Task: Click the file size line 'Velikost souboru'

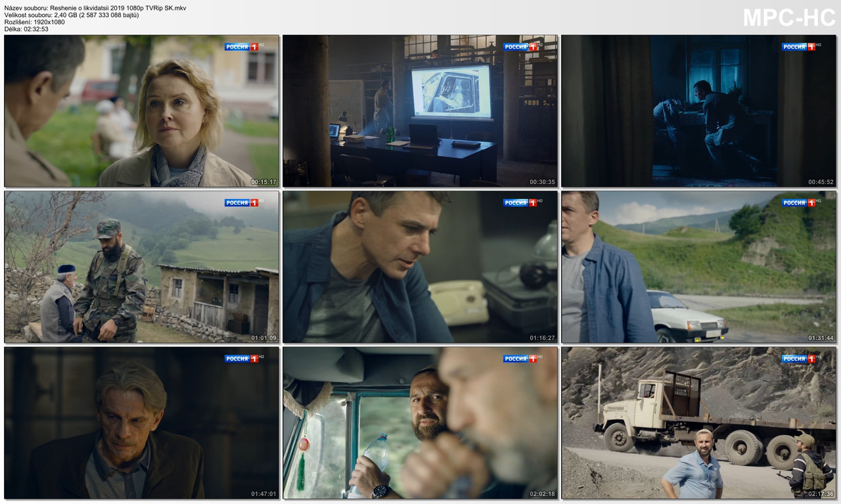Action: click(72, 14)
